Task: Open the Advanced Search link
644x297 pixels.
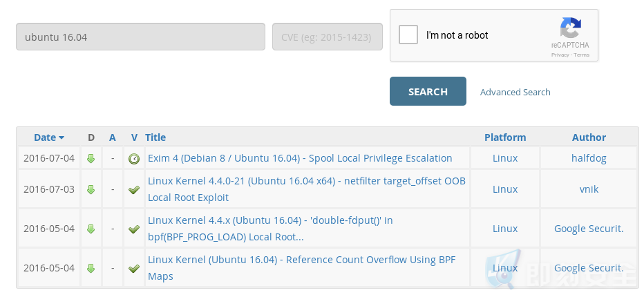Action: tap(515, 92)
